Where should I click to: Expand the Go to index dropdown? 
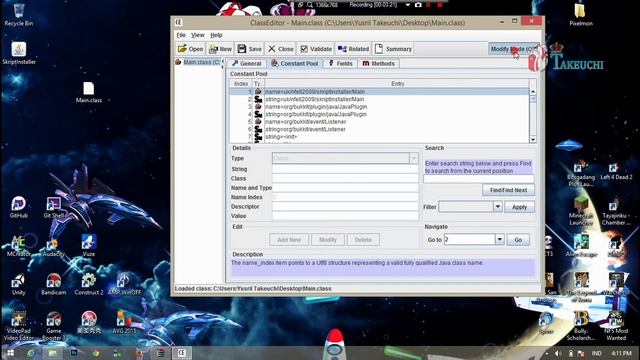click(x=500, y=240)
